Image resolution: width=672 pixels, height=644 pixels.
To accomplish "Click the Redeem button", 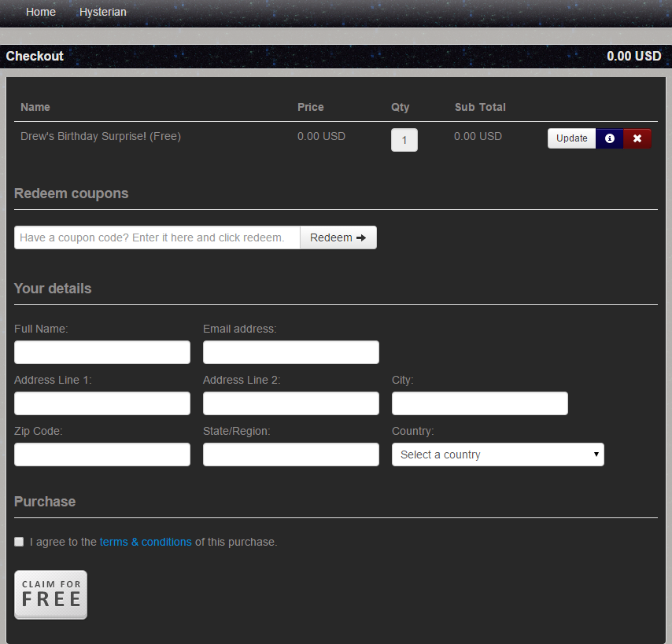I will coord(338,237).
